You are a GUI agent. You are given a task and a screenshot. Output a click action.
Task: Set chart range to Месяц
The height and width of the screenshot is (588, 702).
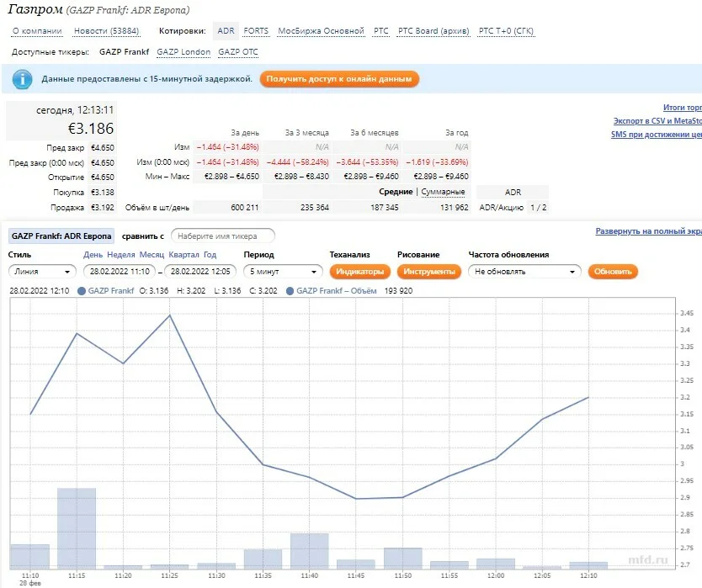(x=152, y=255)
